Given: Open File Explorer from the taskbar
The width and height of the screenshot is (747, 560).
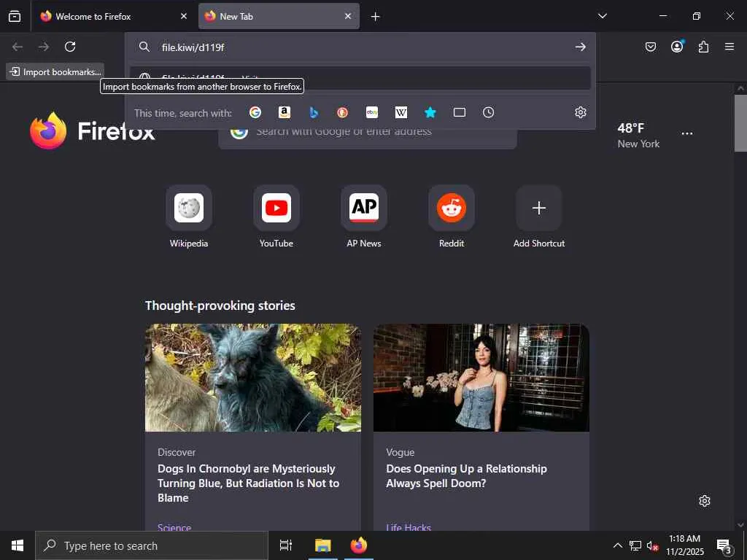Looking at the screenshot, I should coord(322,545).
